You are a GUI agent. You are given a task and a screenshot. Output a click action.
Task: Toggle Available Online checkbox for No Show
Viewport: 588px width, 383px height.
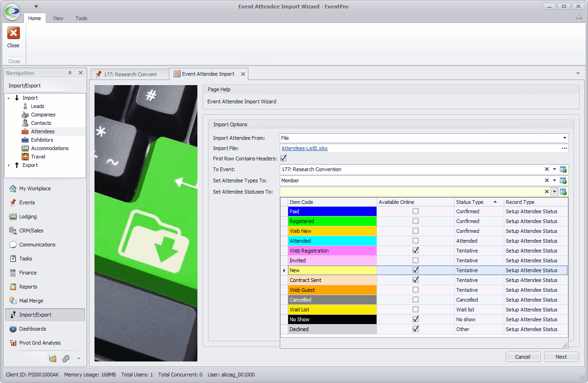(x=415, y=319)
